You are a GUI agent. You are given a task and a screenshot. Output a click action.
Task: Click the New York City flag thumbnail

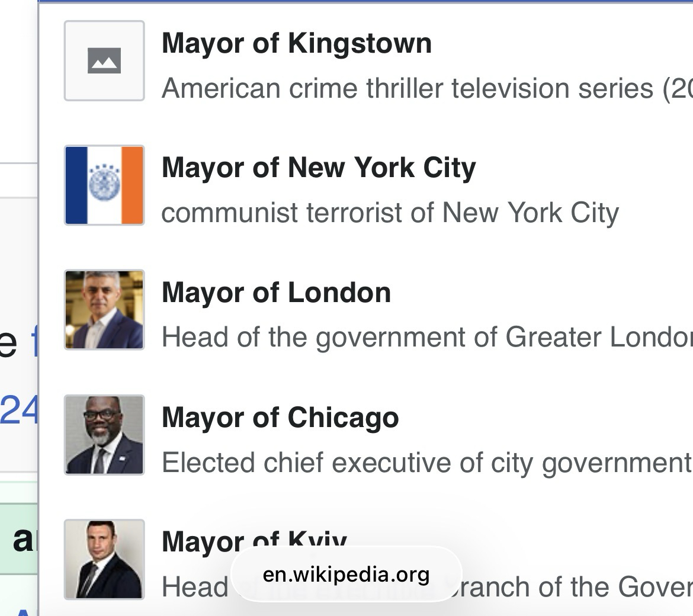(104, 185)
